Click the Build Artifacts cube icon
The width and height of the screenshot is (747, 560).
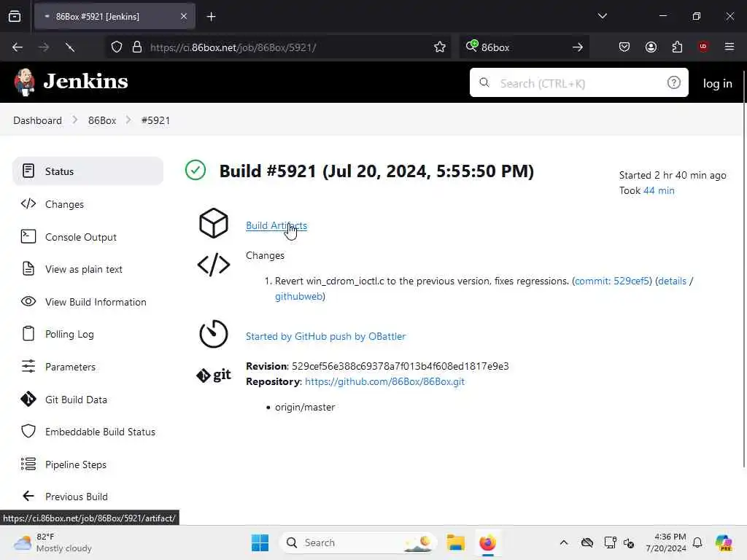tap(214, 223)
